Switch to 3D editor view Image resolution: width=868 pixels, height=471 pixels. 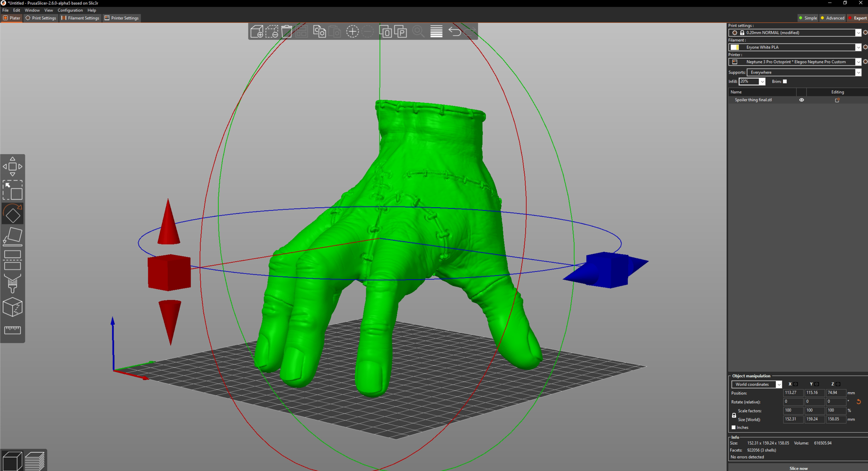[x=12, y=461]
